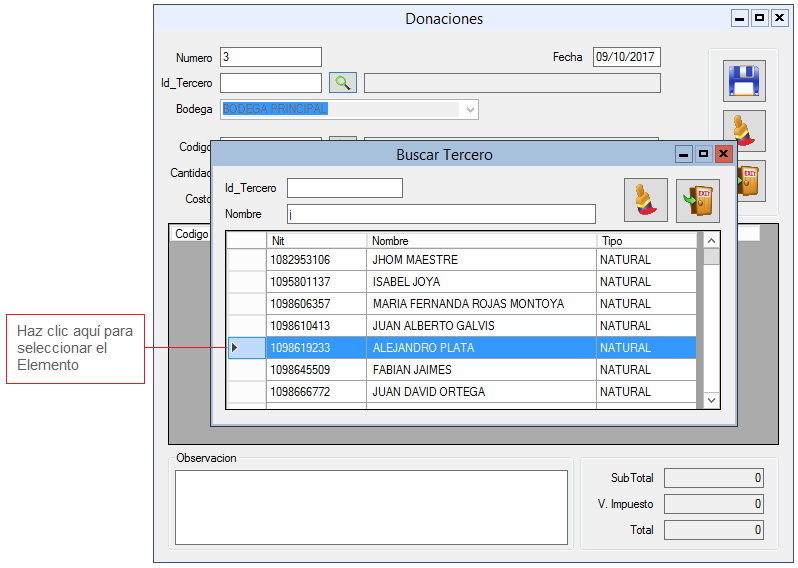This screenshot has width=798, height=568.
Task: Maximize the Buscar Tercero window
Action: pyautogui.click(x=703, y=154)
